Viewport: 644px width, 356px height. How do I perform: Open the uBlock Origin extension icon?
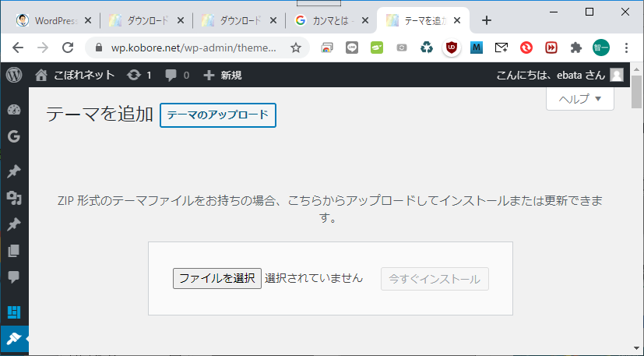(x=451, y=48)
